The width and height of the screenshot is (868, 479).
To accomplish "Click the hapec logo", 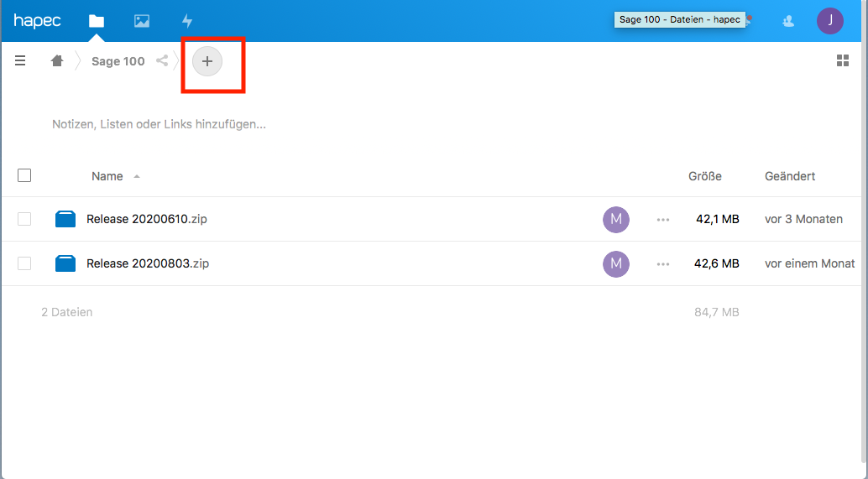I will pyautogui.click(x=37, y=21).
